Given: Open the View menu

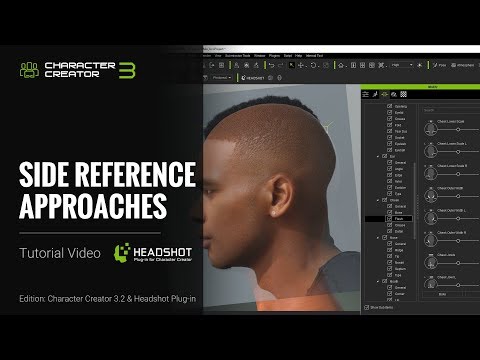Looking at the screenshot, I should coord(218,56).
